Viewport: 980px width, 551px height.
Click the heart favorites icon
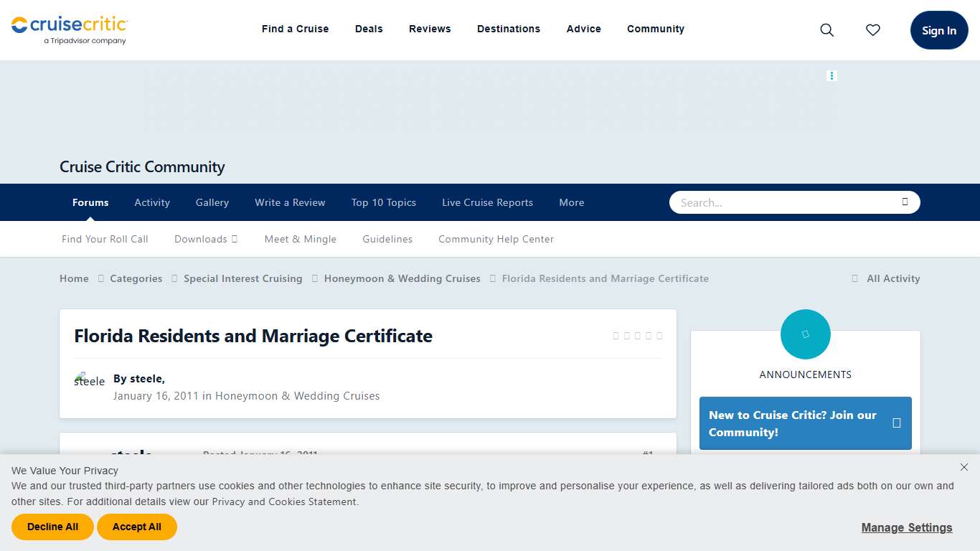click(x=872, y=30)
